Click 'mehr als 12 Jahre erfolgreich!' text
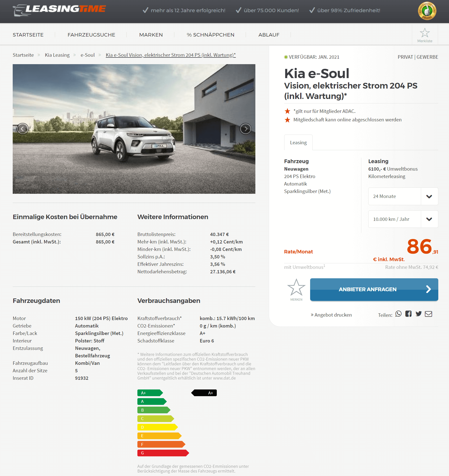449x476 pixels. point(188,10)
